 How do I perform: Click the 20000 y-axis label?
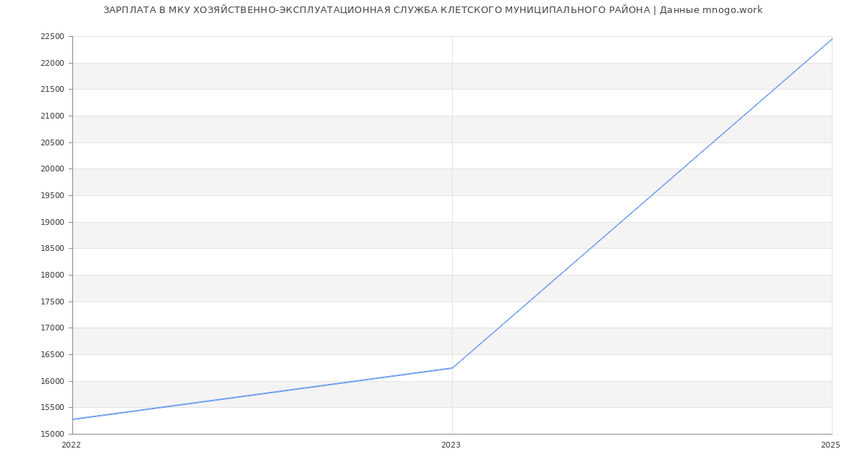[52, 169]
